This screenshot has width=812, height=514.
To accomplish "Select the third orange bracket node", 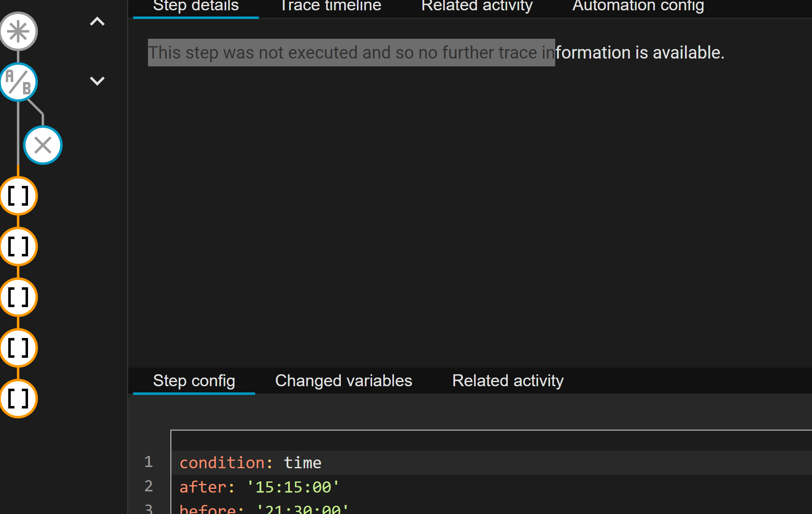I will [x=19, y=297].
